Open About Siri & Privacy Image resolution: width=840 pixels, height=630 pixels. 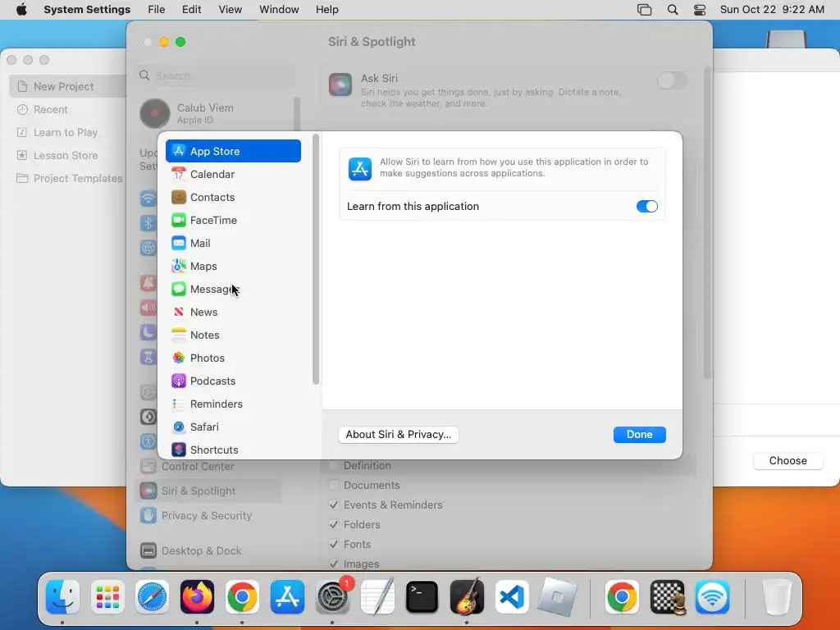pos(398,435)
